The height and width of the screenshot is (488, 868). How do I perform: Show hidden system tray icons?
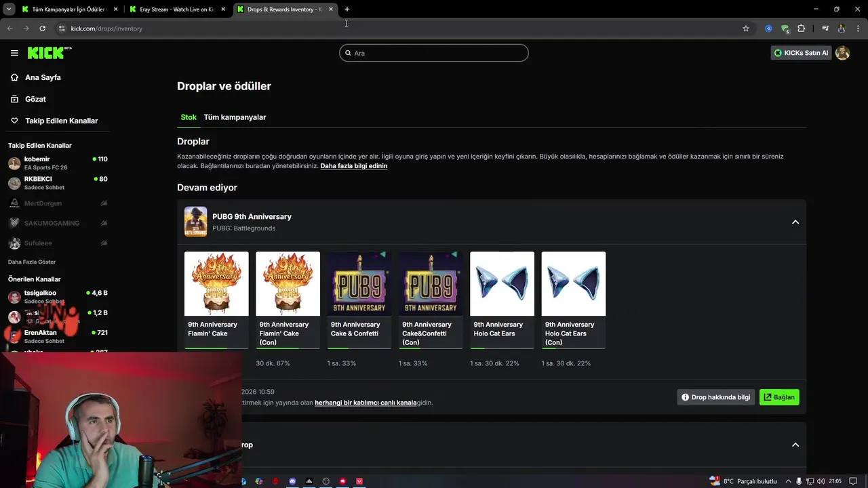[789, 481]
